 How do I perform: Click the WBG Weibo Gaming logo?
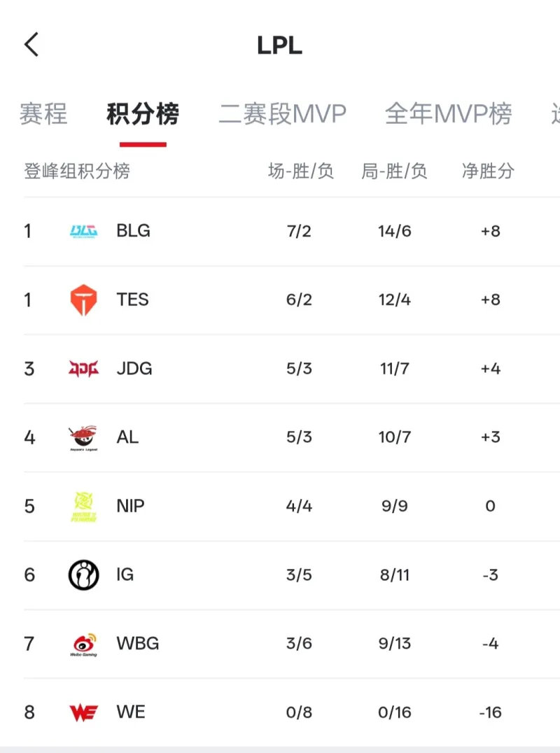[x=83, y=644]
